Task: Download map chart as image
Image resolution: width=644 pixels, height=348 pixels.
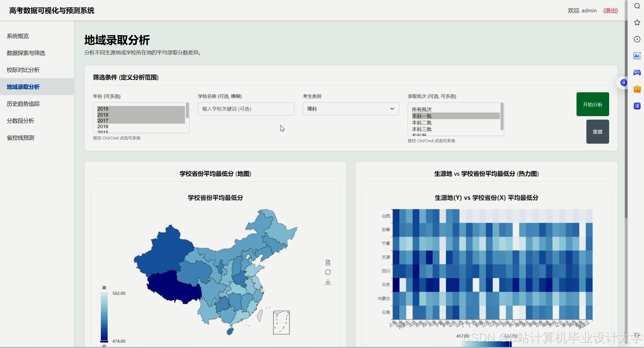Action: [x=328, y=282]
